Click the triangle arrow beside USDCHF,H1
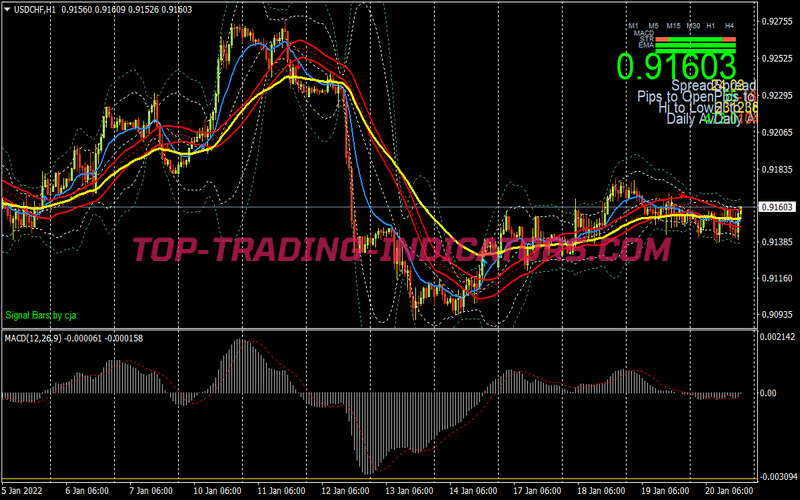This screenshot has height=500, width=800. coord(7,9)
